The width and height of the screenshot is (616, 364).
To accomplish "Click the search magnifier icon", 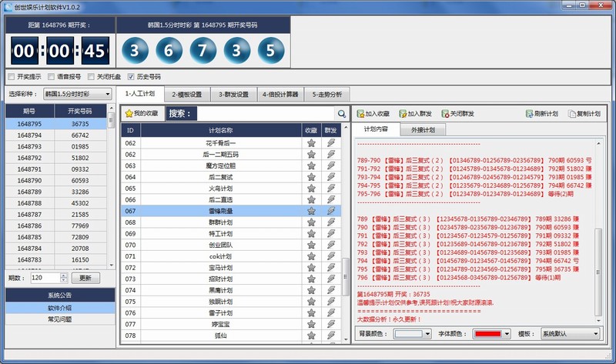I will 342,114.
